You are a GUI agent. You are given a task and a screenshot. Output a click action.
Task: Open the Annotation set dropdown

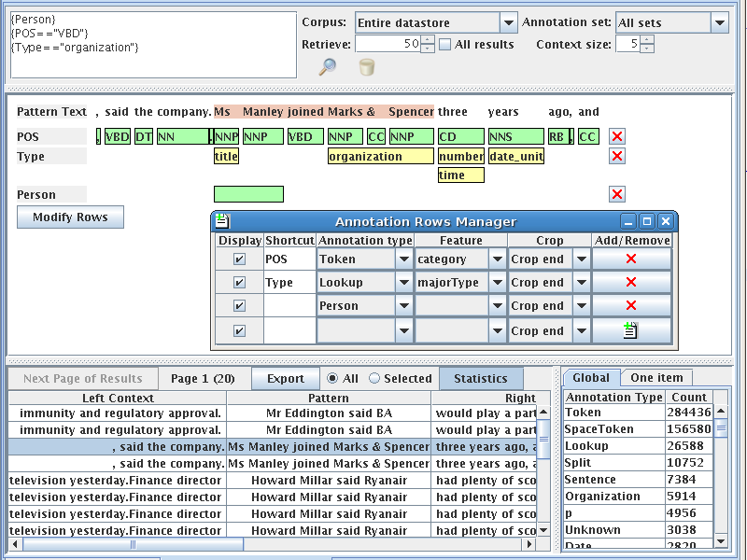[x=720, y=22]
